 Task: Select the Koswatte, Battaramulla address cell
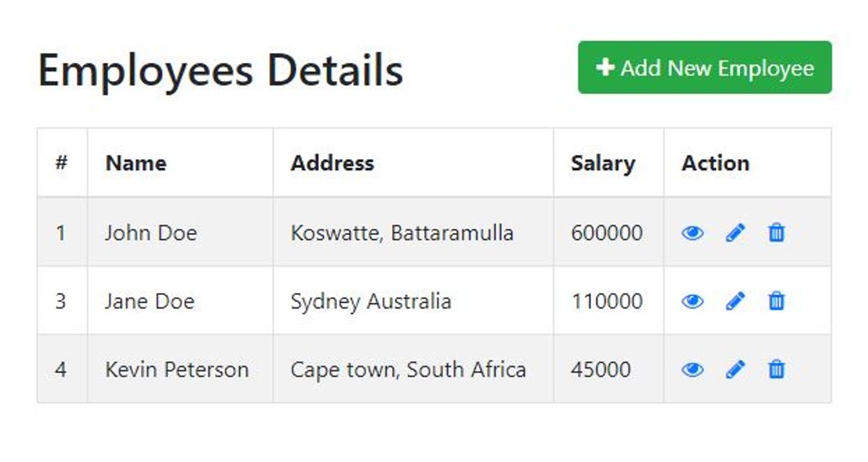[413, 232]
